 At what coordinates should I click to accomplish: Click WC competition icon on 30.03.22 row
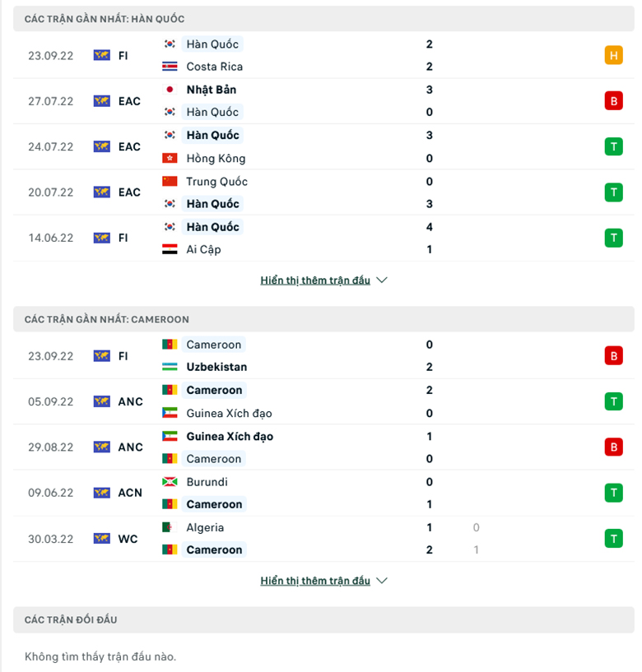coord(101,538)
